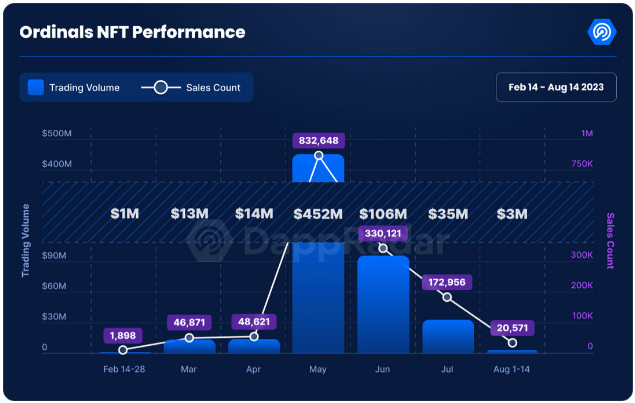Screen dimensions: 635x403
Task: Open the Feb 14 - Aug 14 2023 date range
Action: [556, 88]
